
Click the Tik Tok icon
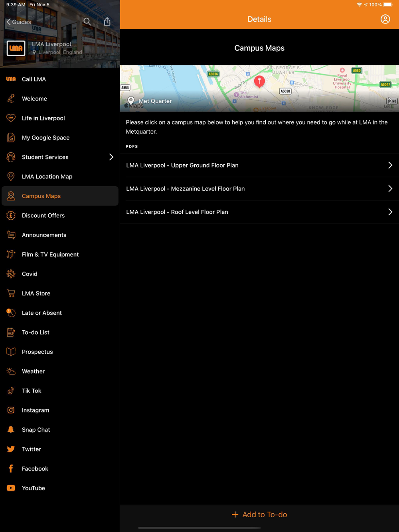click(x=11, y=391)
